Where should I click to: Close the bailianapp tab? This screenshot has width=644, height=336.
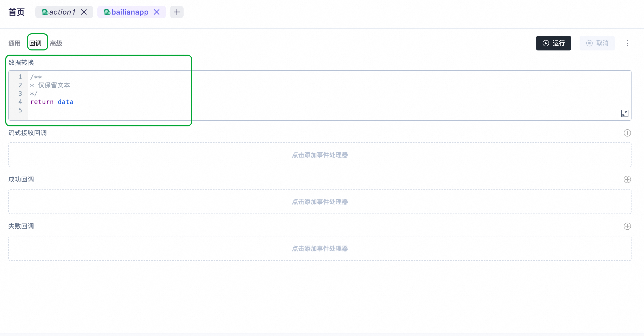pos(157,12)
